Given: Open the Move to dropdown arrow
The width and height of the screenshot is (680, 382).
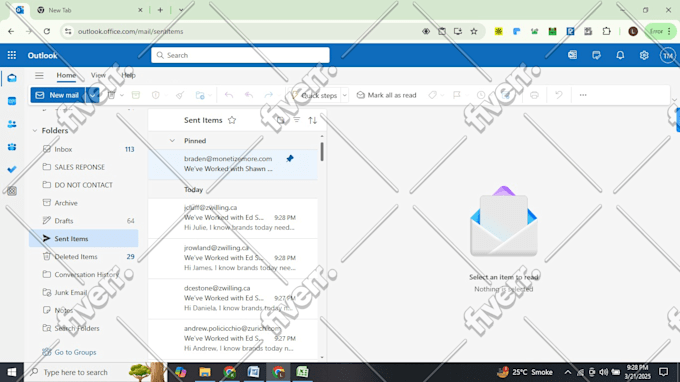Looking at the screenshot, I should coord(210,95).
